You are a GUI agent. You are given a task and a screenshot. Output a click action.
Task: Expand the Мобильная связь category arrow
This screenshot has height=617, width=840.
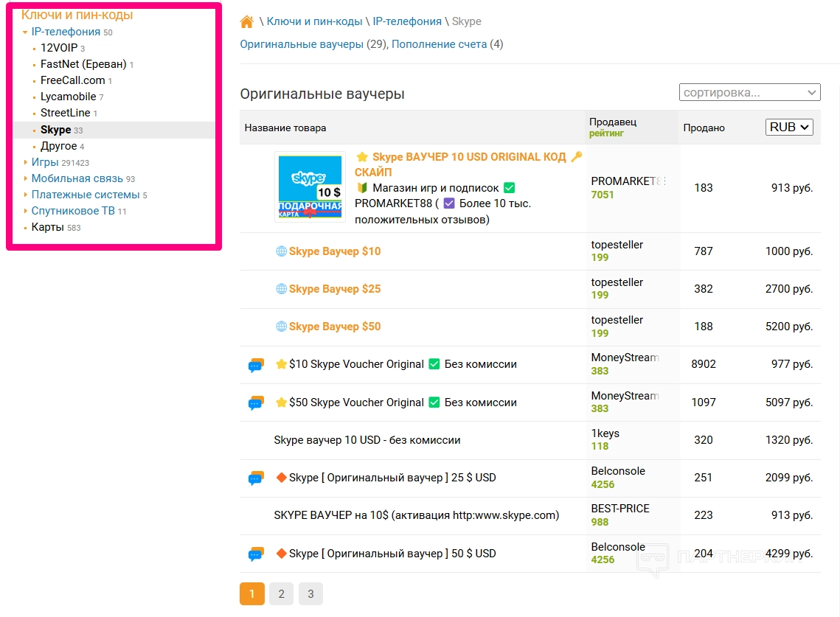coord(25,178)
